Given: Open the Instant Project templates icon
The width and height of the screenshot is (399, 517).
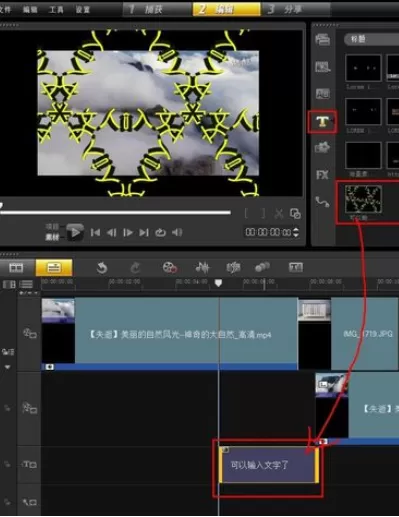Looking at the screenshot, I should click(322, 67).
